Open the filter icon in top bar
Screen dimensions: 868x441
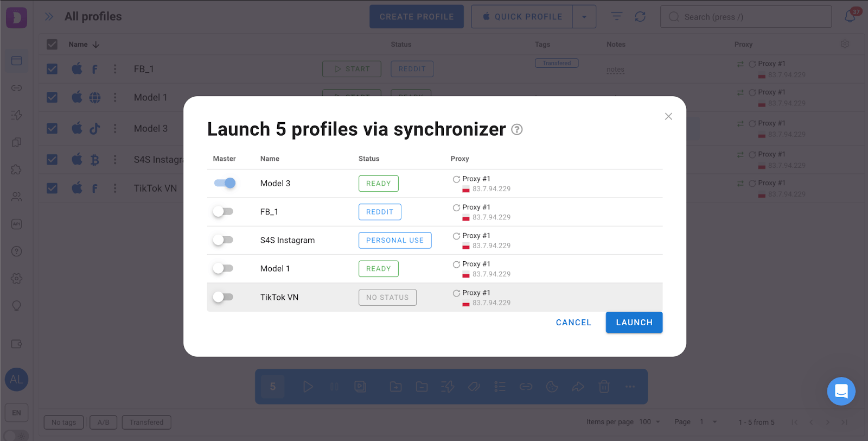(x=616, y=17)
